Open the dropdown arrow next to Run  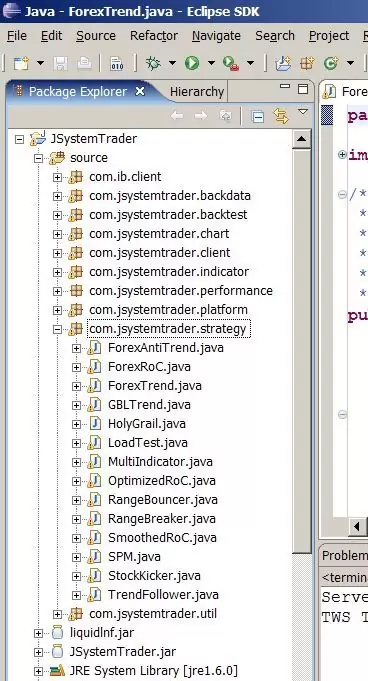(x=211, y=63)
